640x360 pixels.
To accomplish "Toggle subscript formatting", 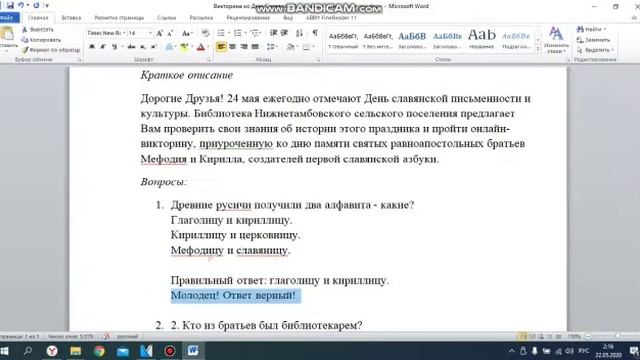I will pyautogui.click(x=142, y=47).
